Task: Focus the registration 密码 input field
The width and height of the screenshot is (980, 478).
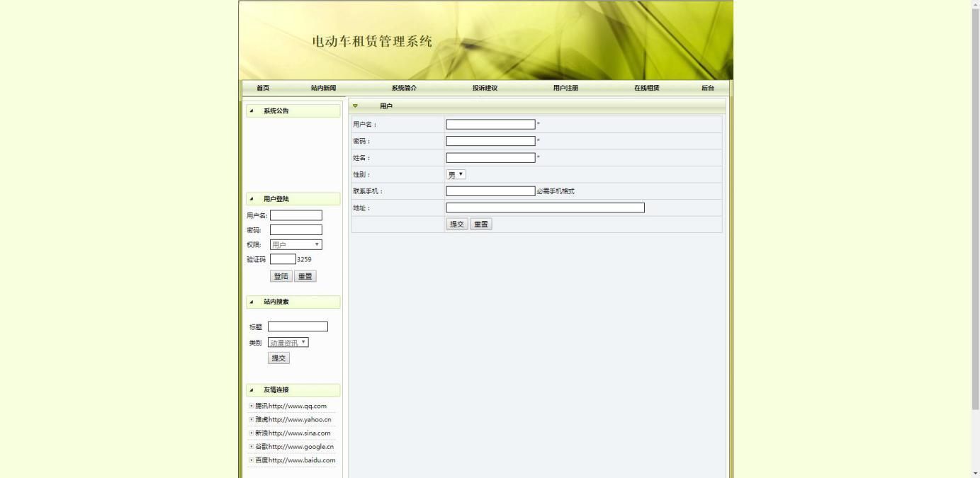Action: (490, 141)
